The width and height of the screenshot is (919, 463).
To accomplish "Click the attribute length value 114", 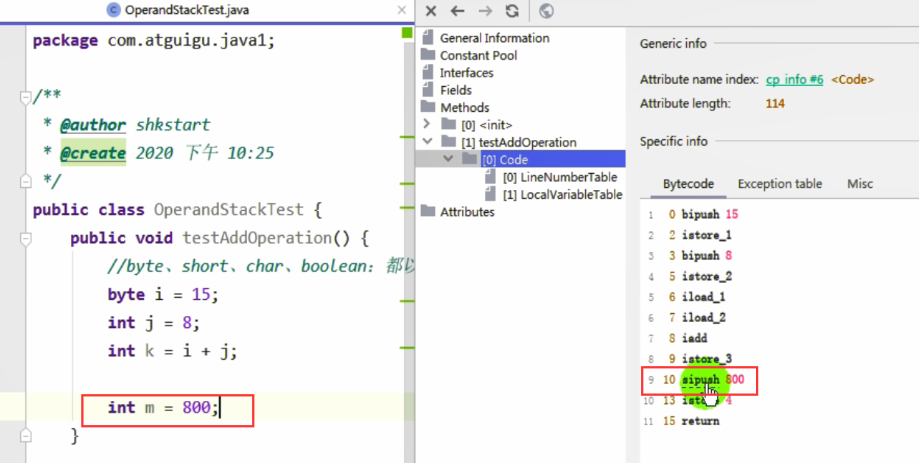I will pos(775,104).
